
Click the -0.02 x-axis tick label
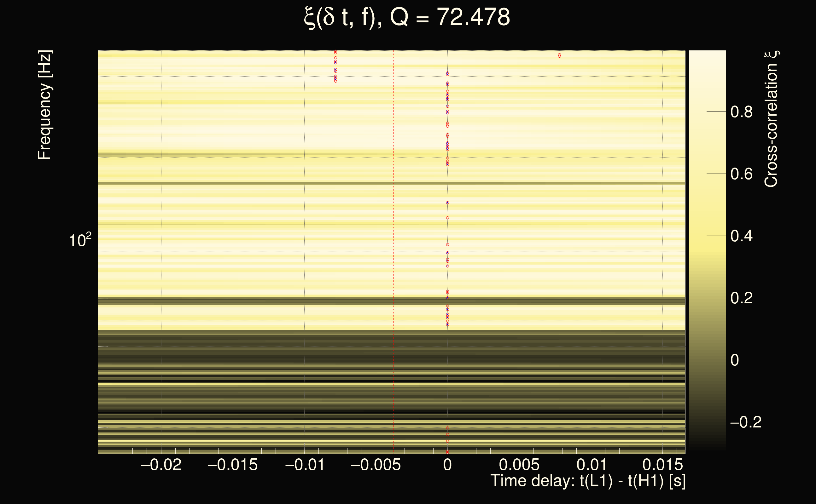161,465
